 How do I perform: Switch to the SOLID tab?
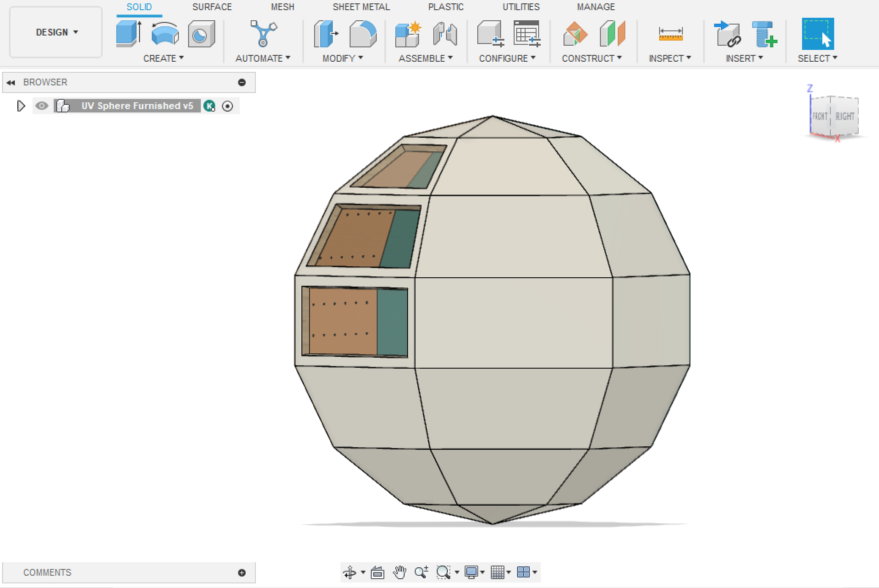(x=139, y=7)
